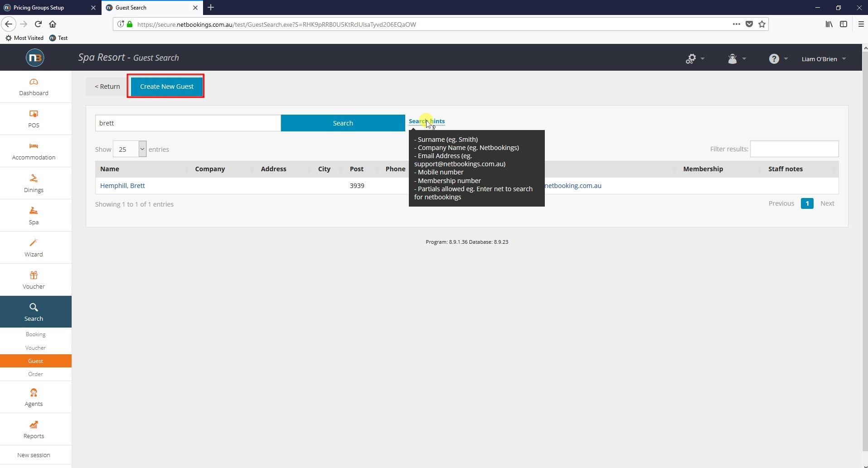This screenshot has width=868, height=468.
Task: Open the settings gears menu
Action: (694, 59)
